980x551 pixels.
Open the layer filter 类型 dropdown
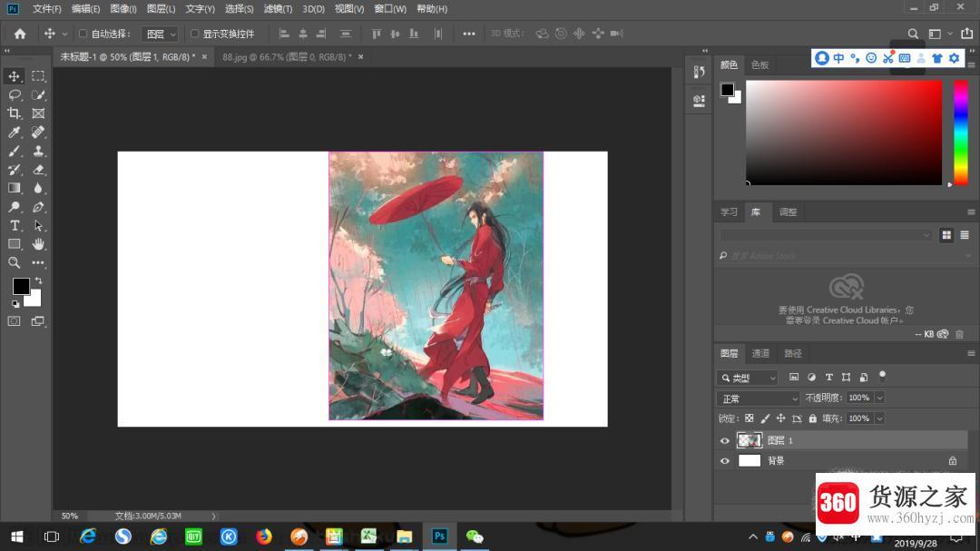pyautogui.click(x=747, y=378)
